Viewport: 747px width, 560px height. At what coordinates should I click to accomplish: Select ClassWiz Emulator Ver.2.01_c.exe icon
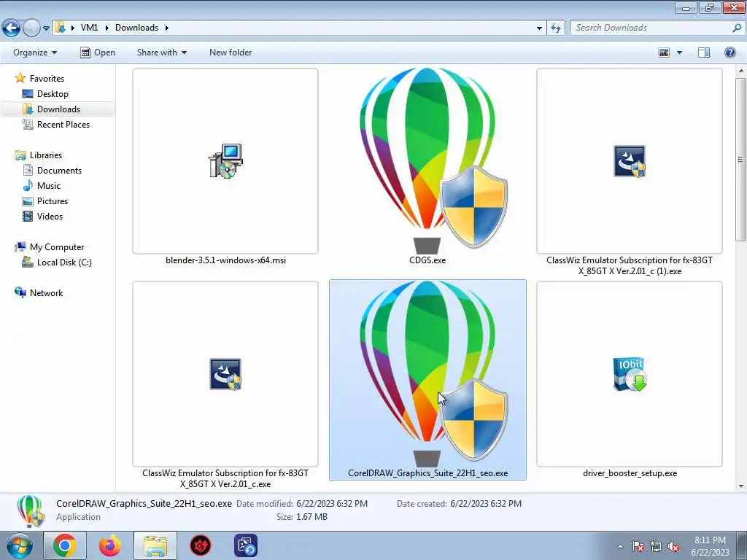tap(225, 374)
